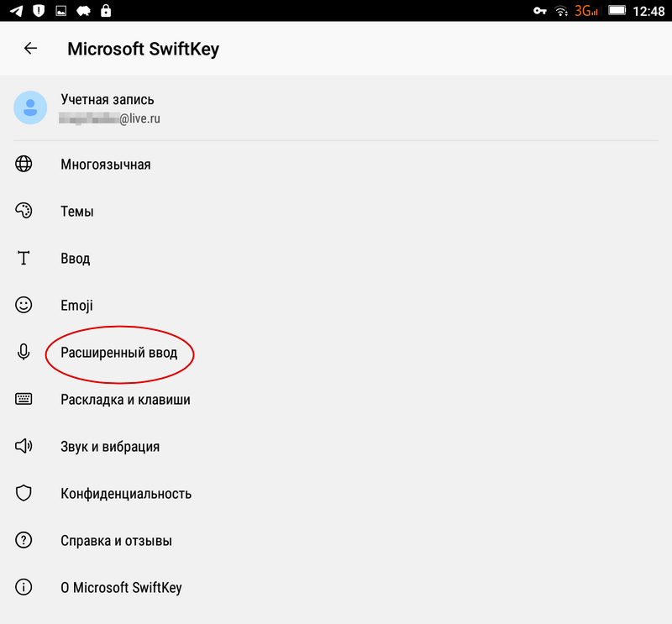Viewport: 672px width, 624px height.
Task: Open Раскладка и клавиши settings
Action: [336, 399]
